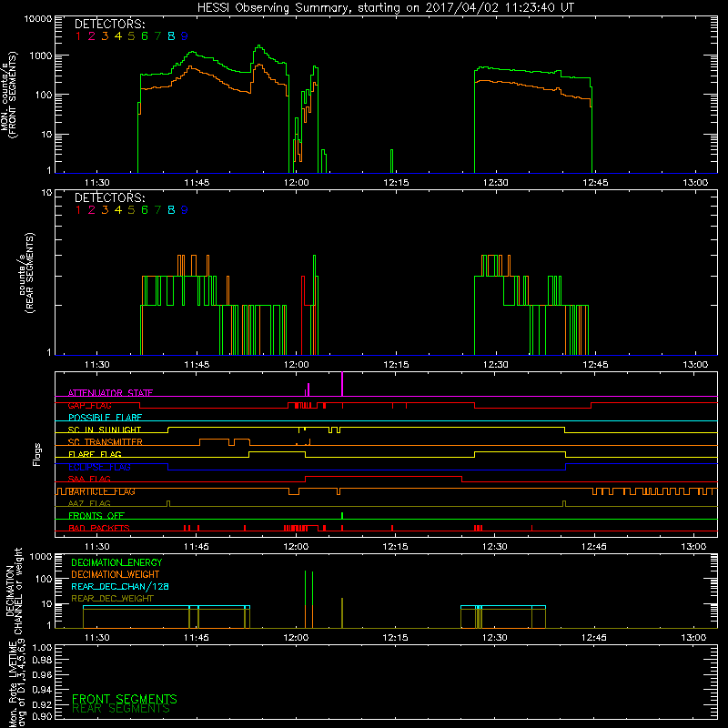Click the FRONT SEGMENTS livetime legend label
Screen dimensions: 728x728
[125, 699]
